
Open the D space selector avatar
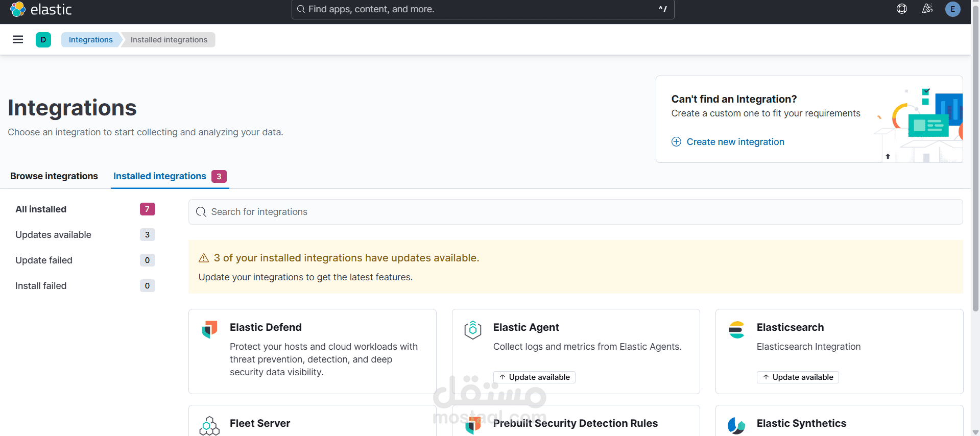[43, 39]
